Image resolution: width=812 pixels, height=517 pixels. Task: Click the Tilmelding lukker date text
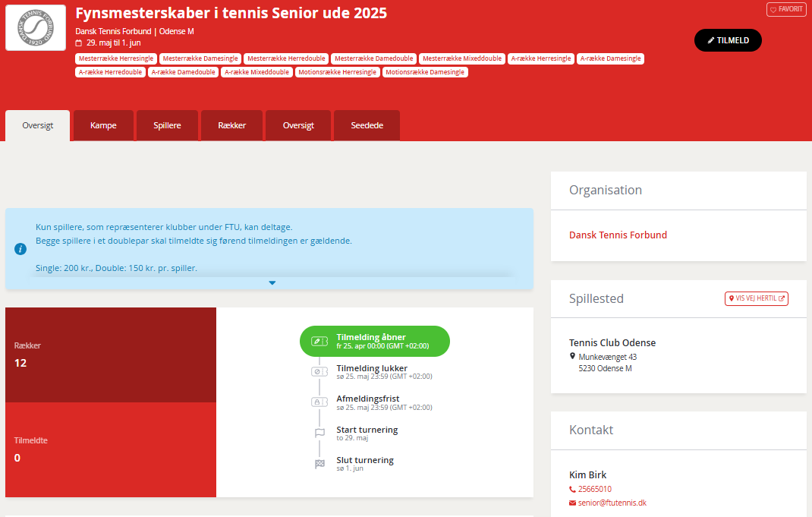click(x=384, y=377)
